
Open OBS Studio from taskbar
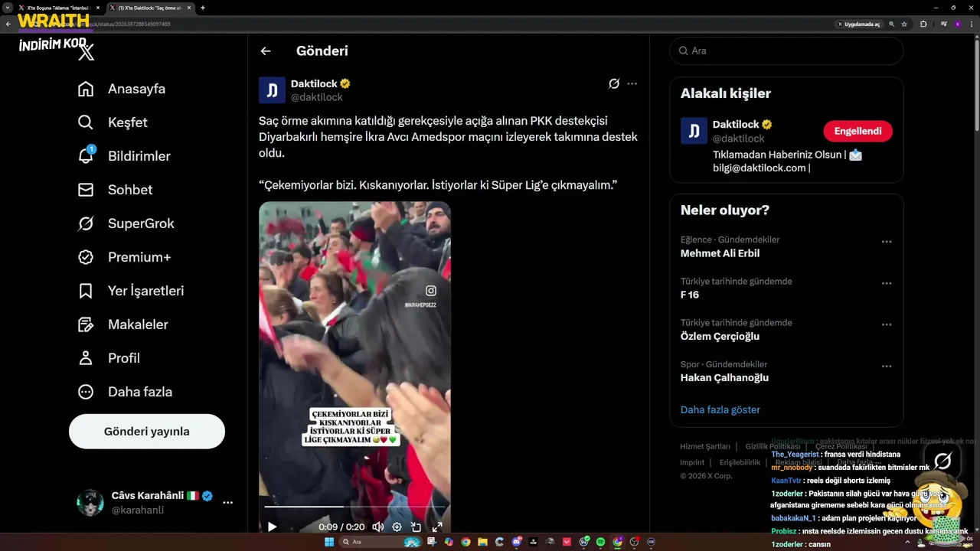point(634,542)
